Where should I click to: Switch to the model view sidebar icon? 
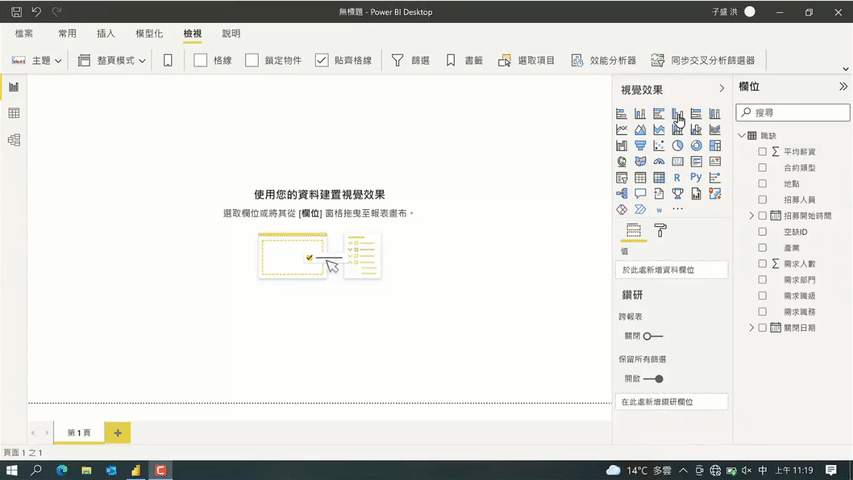(14, 140)
